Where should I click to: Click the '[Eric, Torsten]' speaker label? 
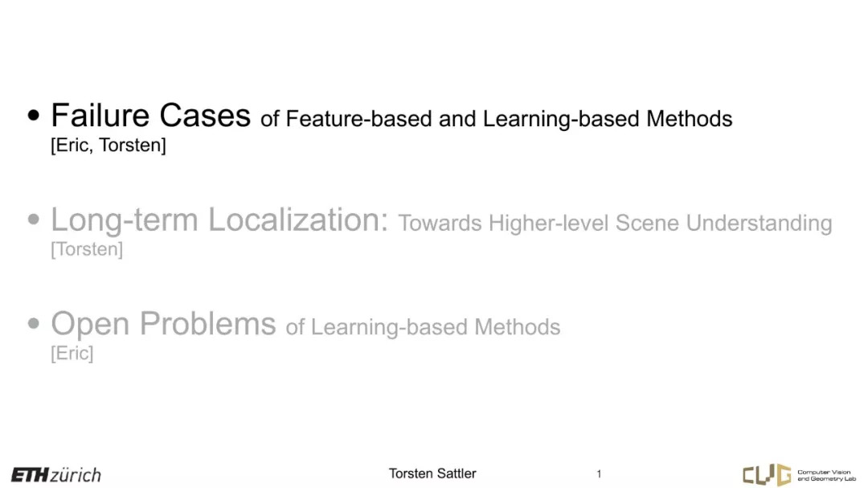[108, 146]
